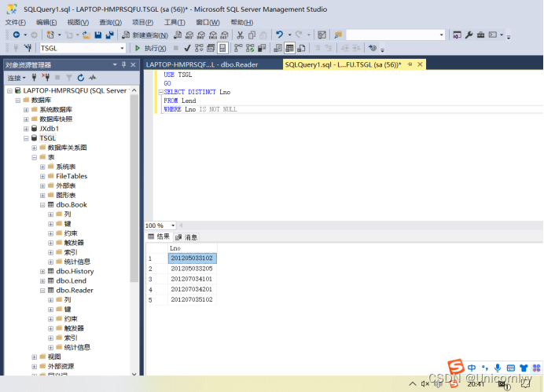The image size is (544, 392).
Task: Click the navigate Back arrow icon
Action: point(17,35)
